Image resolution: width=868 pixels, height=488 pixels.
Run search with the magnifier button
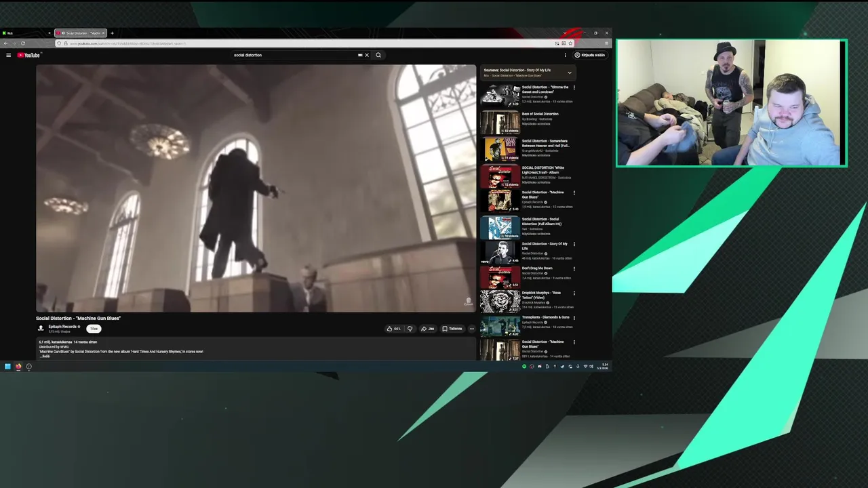click(378, 55)
